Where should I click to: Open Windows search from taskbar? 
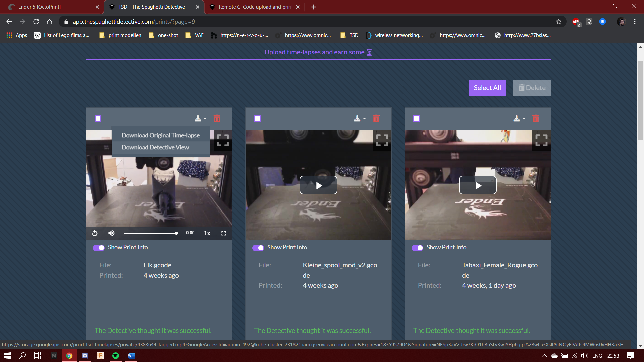(22, 356)
